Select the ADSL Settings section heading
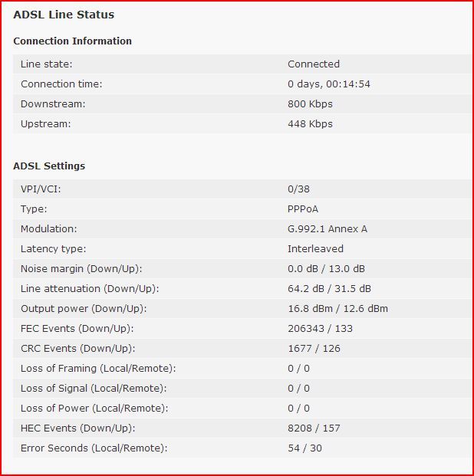Screen dimensions: 474x476 (49, 166)
